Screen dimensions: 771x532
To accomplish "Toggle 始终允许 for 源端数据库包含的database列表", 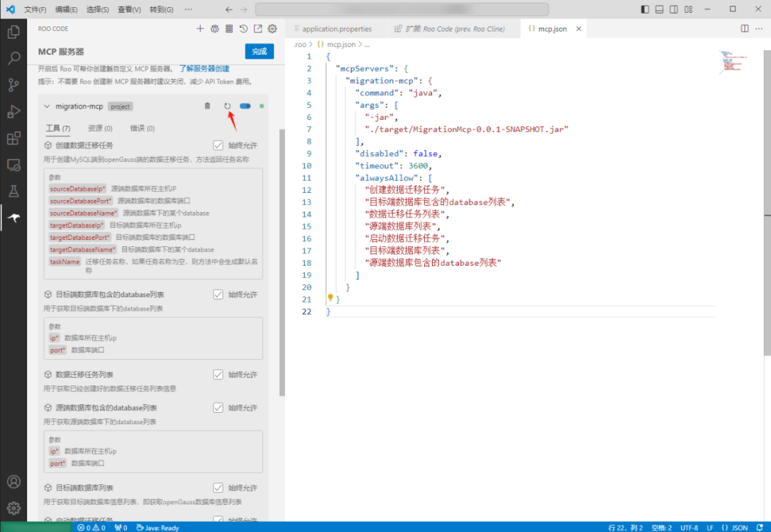I will click(218, 408).
